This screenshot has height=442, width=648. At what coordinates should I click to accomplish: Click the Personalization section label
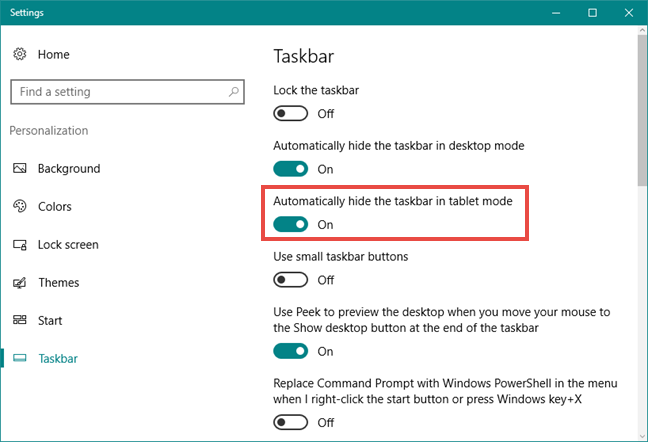tap(49, 131)
